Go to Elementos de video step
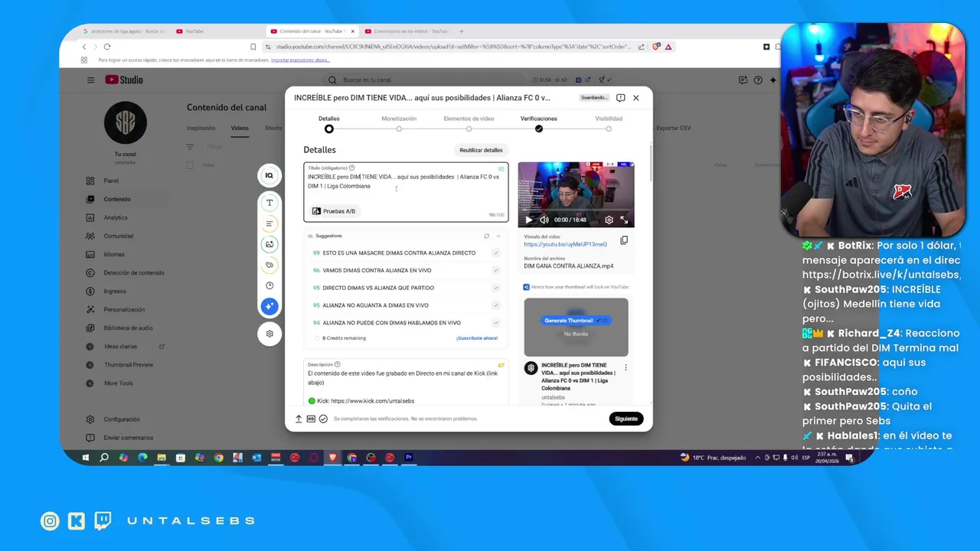 pyautogui.click(x=469, y=123)
